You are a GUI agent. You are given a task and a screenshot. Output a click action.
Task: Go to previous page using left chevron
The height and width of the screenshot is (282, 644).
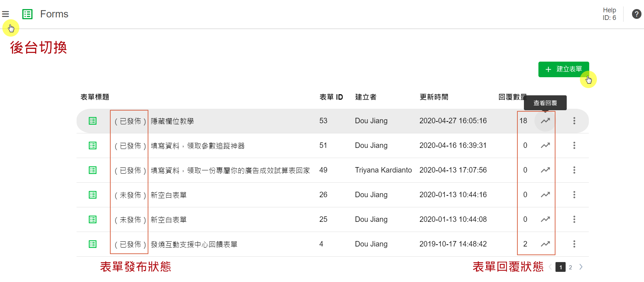[x=550, y=267]
